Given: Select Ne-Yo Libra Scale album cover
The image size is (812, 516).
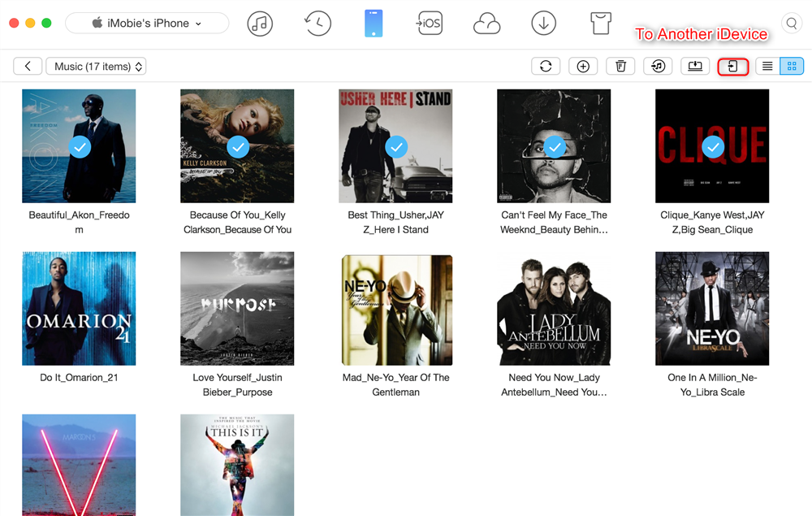Looking at the screenshot, I should tap(712, 309).
